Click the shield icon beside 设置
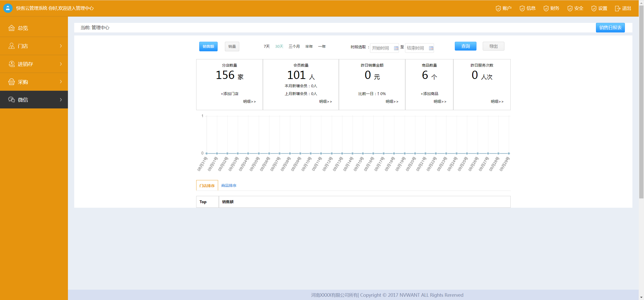The height and width of the screenshot is (300, 644). [x=594, y=8]
